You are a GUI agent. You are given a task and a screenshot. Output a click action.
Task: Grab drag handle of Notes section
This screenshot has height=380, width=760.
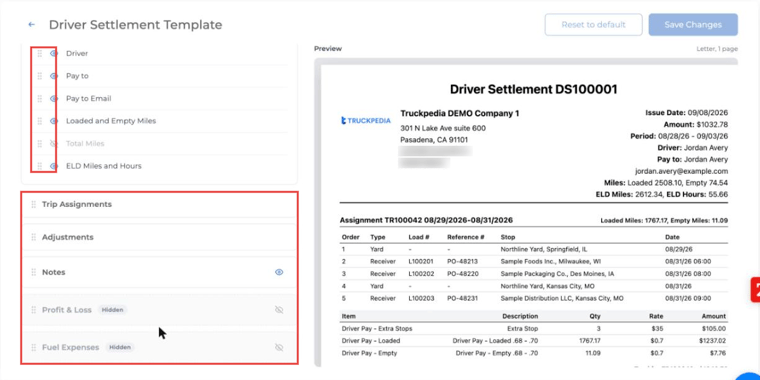click(33, 272)
